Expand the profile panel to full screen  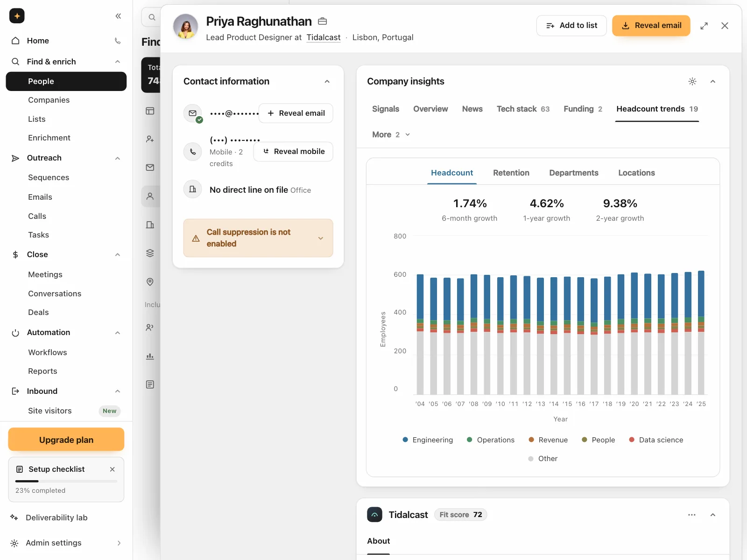[704, 26]
